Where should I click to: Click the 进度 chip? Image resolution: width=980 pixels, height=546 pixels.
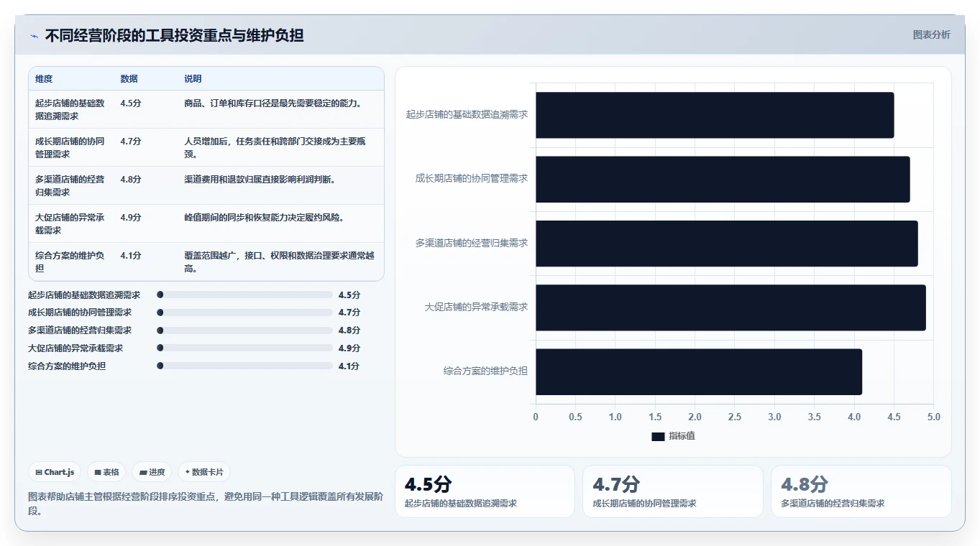152,472
